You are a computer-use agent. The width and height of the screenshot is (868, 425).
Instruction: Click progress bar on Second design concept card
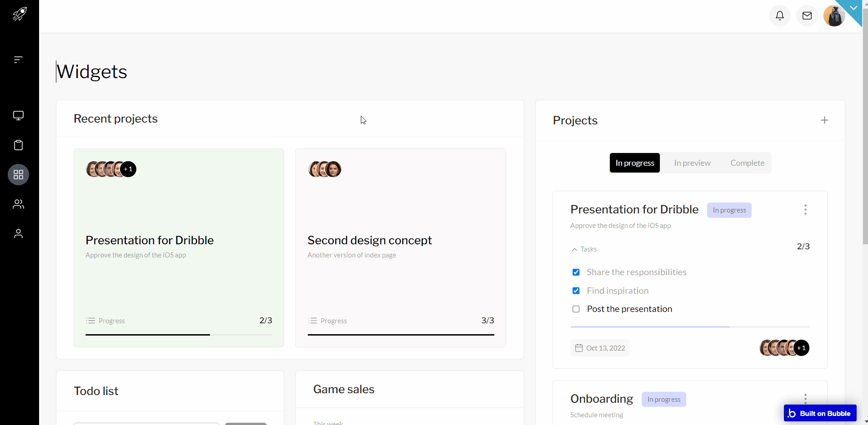[x=401, y=335]
